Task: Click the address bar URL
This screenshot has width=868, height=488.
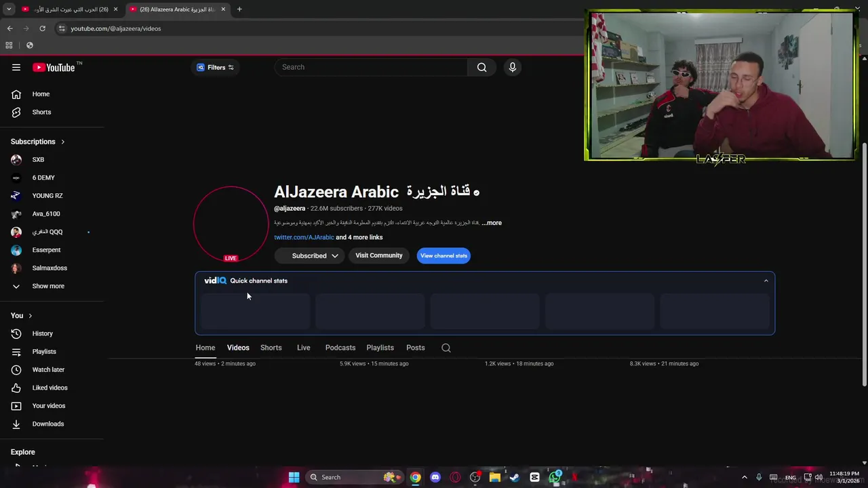Action: 116,28
